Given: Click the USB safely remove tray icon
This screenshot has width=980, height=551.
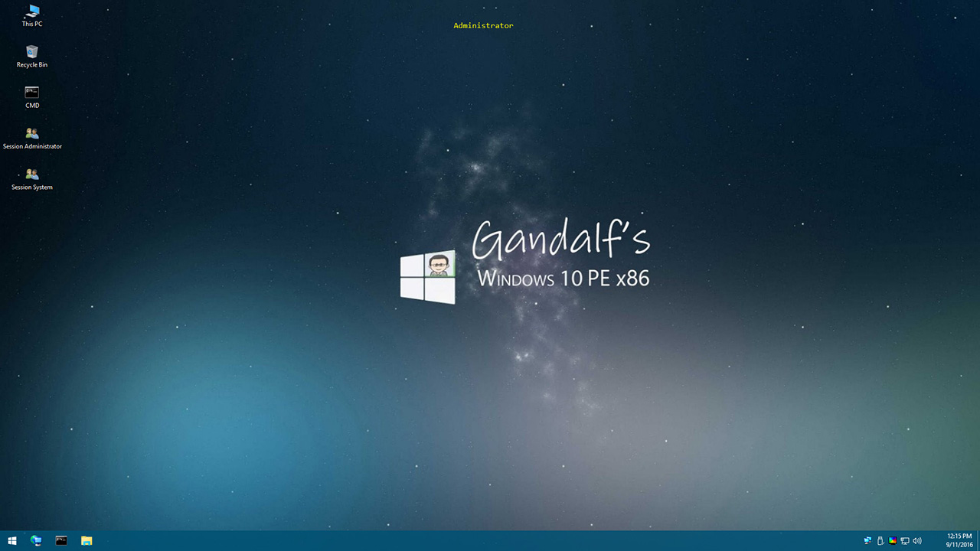Looking at the screenshot, I should coord(880,541).
